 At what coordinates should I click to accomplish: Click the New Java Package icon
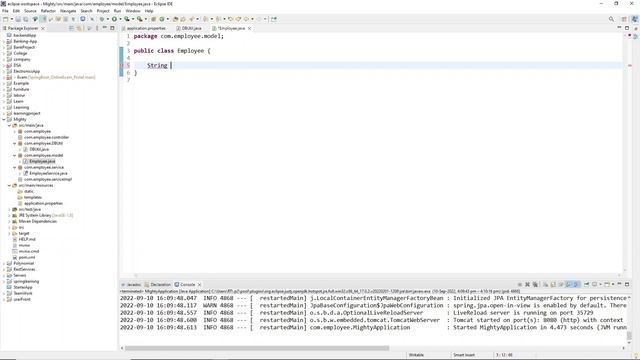pyautogui.click(x=153, y=19)
